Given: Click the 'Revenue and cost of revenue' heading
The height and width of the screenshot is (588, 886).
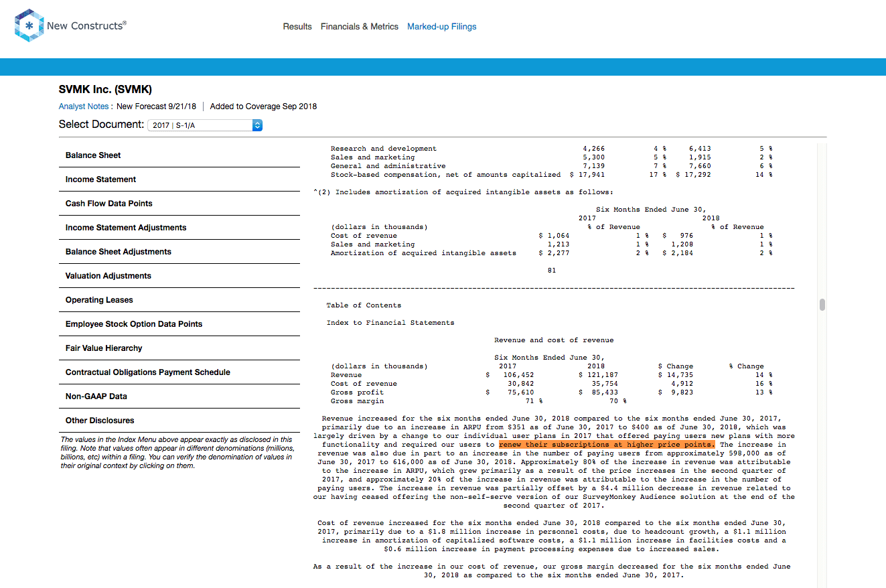Looking at the screenshot, I should (x=554, y=340).
